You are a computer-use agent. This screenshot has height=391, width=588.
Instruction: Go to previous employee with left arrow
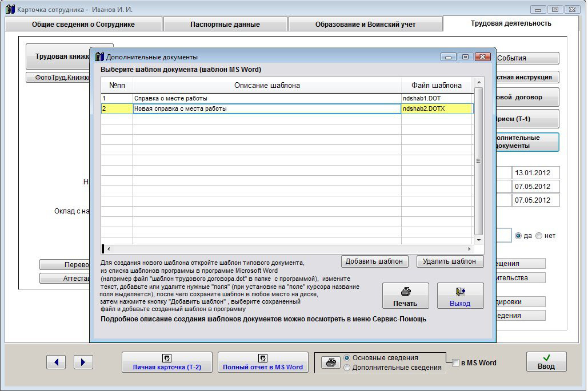tap(56, 362)
